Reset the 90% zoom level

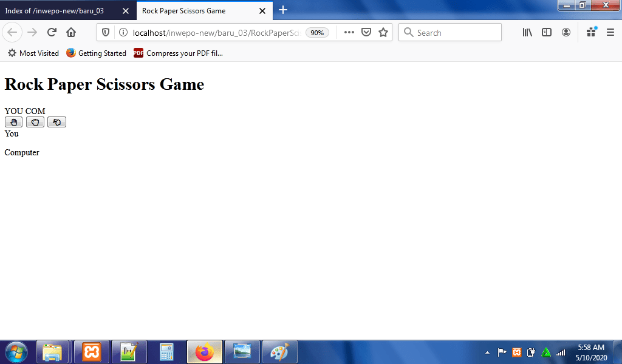click(317, 33)
